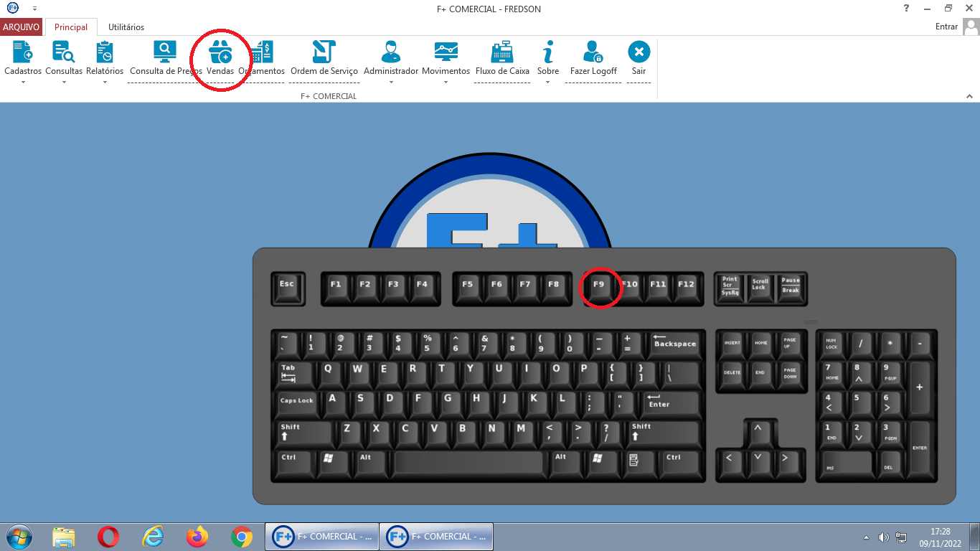The height and width of the screenshot is (551, 980).
Task: Open the ARQUIVO menu
Action: point(22,27)
